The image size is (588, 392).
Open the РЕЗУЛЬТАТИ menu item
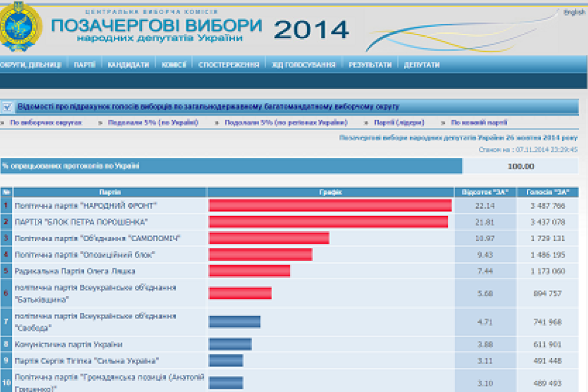point(369,64)
